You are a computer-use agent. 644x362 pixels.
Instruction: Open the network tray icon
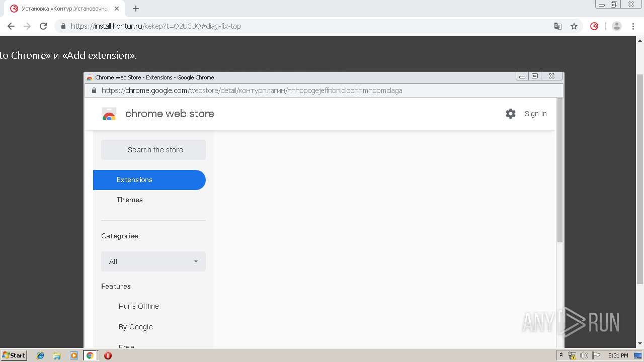click(572, 355)
